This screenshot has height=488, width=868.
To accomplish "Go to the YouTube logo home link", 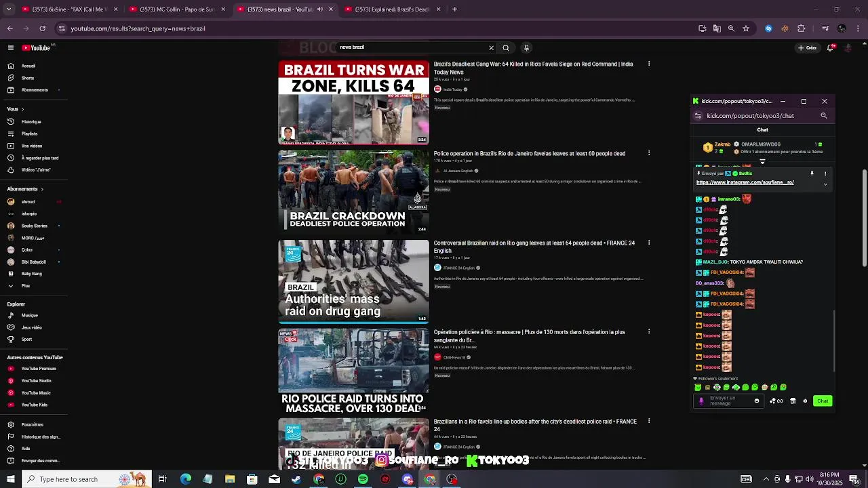I will [x=36, y=47].
